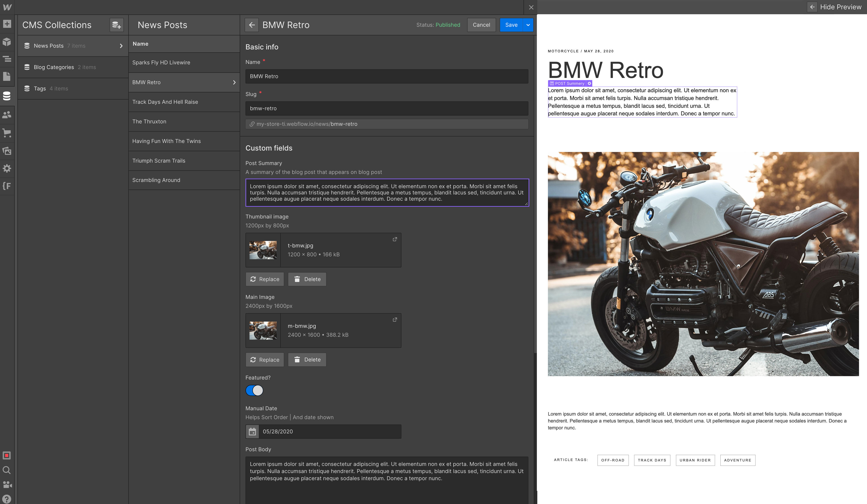This screenshot has width=867, height=504.
Task: Open the video tutorials icon
Action: coord(7,484)
